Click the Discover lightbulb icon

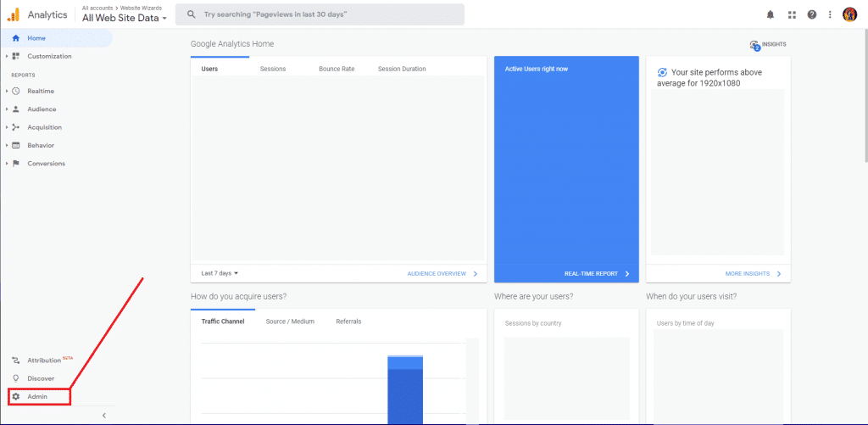click(x=15, y=378)
